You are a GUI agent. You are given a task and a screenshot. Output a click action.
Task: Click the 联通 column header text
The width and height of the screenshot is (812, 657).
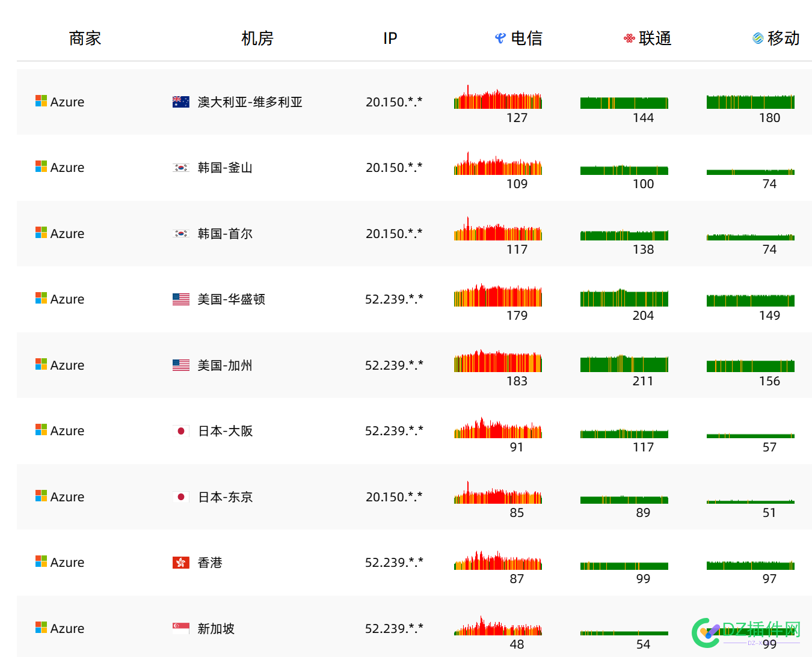pyautogui.click(x=655, y=38)
